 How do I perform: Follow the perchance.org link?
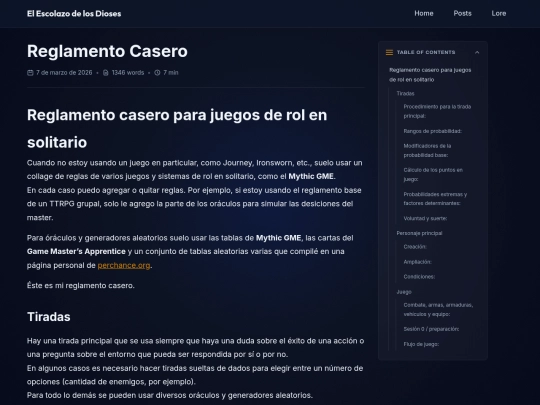[x=124, y=266]
